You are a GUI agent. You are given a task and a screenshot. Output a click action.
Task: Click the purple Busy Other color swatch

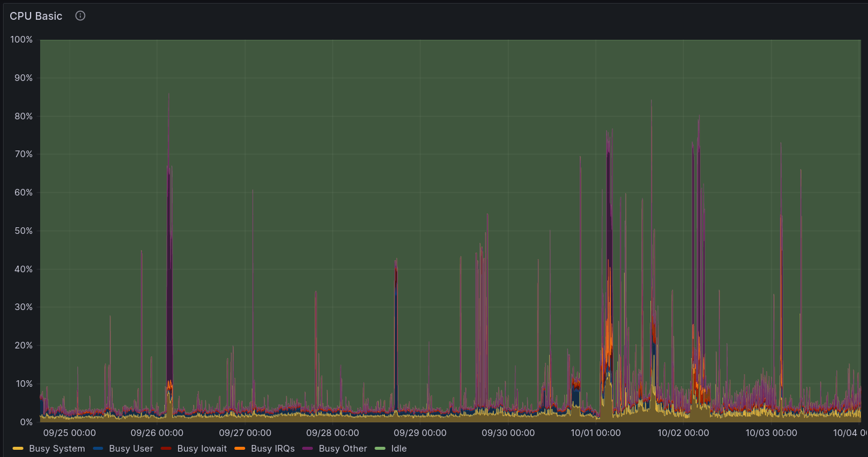[x=308, y=449]
